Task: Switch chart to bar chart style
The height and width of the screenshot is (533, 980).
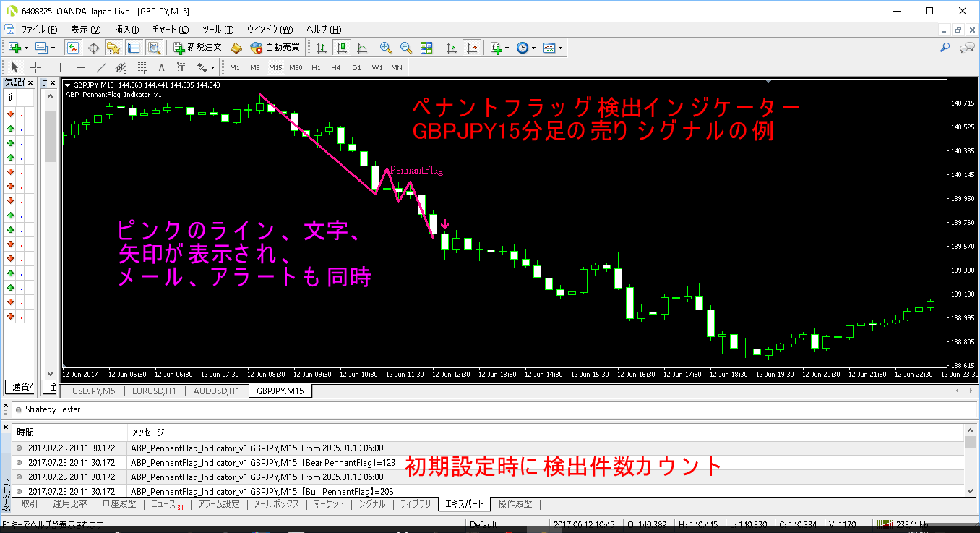Action: (x=322, y=48)
